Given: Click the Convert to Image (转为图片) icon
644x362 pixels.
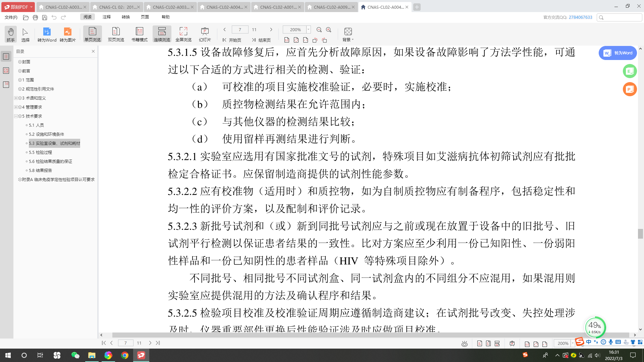Looking at the screenshot, I should point(67,34).
